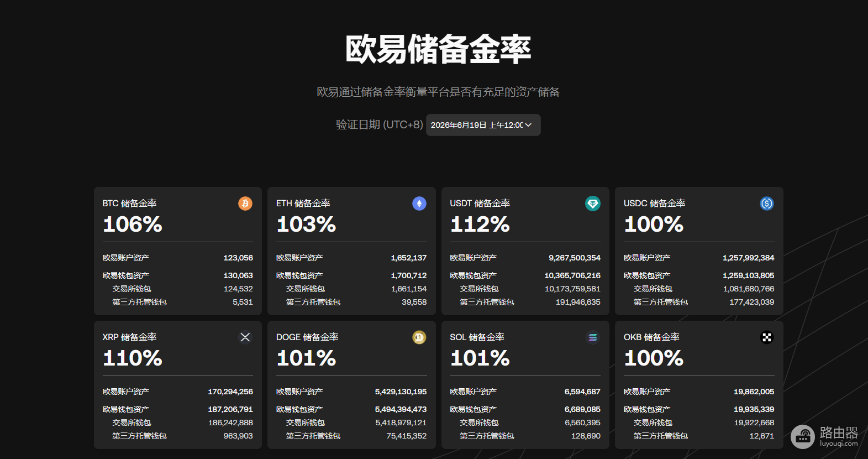The width and height of the screenshot is (868, 459).
Task: Click the Solana icon in SOL card
Action: point(593,337)
